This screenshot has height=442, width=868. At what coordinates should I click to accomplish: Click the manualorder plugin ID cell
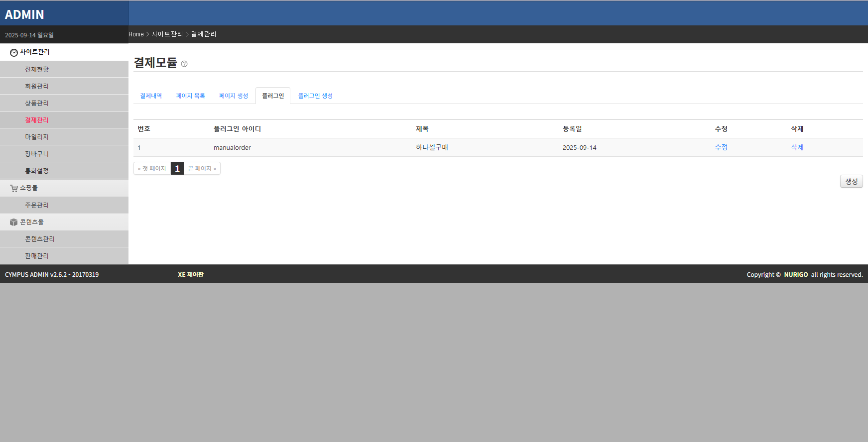[x=232, y=148]
